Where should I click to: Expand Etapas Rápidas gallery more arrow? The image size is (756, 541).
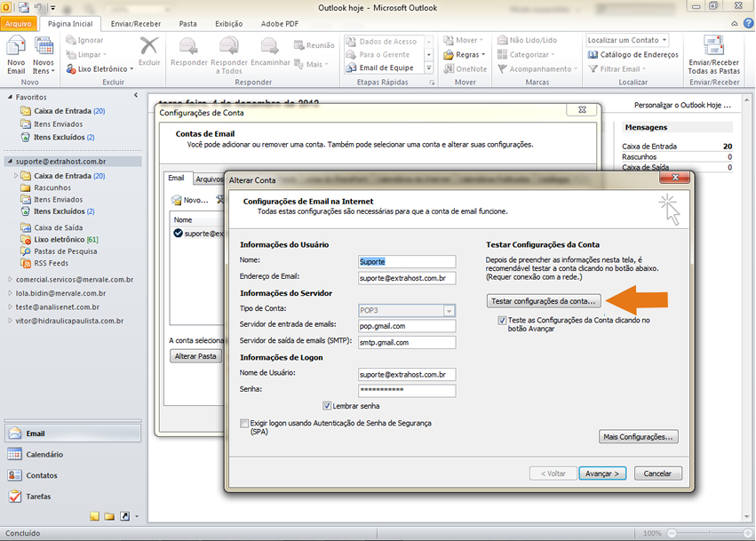click(428, 68)
